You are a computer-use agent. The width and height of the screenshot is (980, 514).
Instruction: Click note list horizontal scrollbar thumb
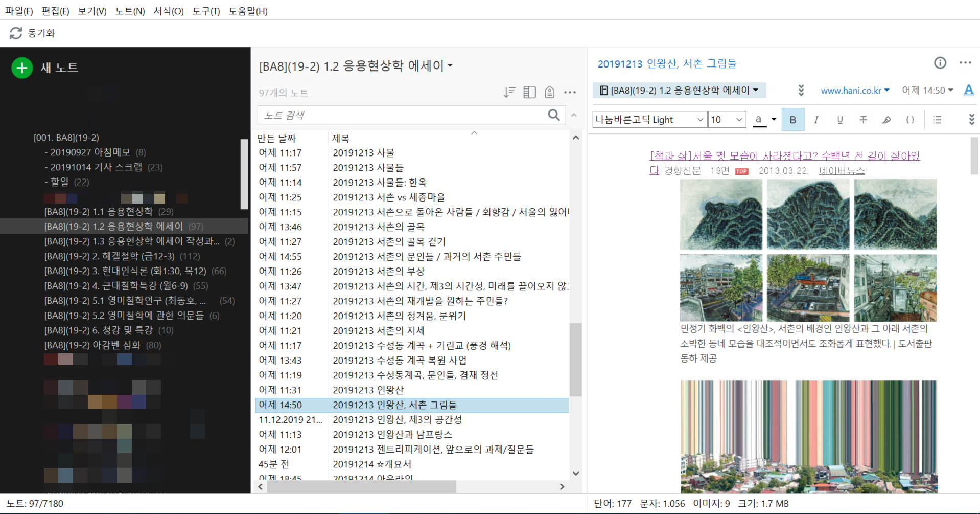[x=361, y=486]
